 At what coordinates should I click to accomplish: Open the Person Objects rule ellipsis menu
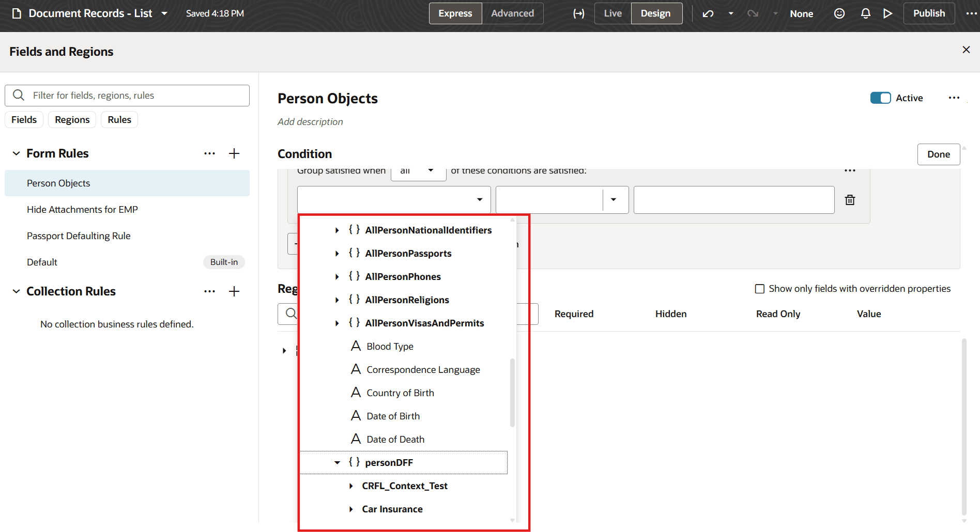tap(954, 98)
